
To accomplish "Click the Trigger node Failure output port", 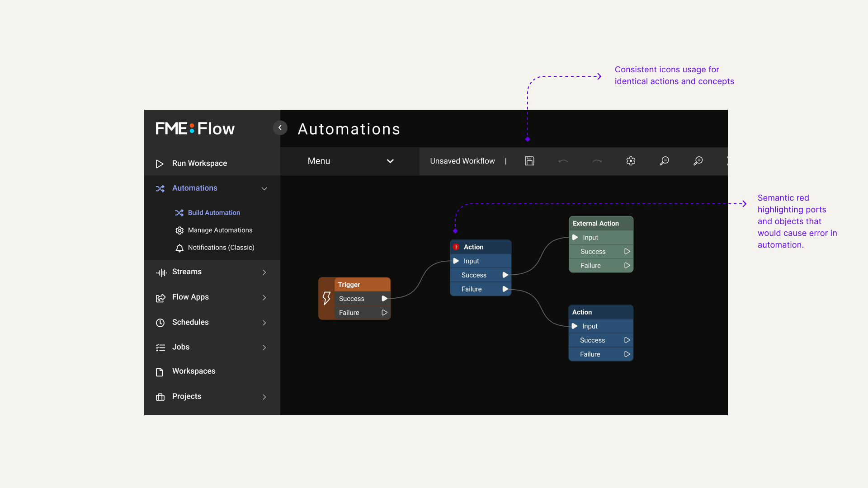I will pyautogui.click(x=384, y=313).
